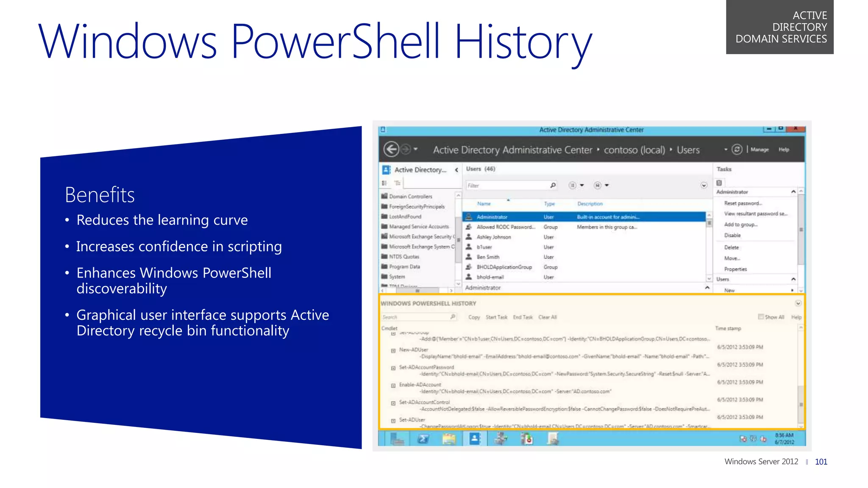Viewport: 868px width, 488px height.
Task: Click the refresh icon in the header
Action: click(737, 150)
